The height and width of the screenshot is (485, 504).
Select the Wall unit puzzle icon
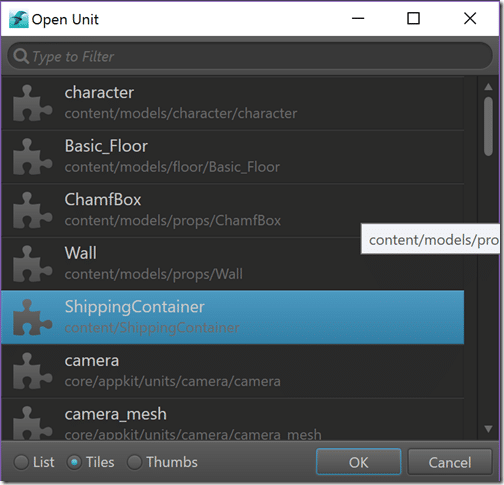tap(32, 264)
